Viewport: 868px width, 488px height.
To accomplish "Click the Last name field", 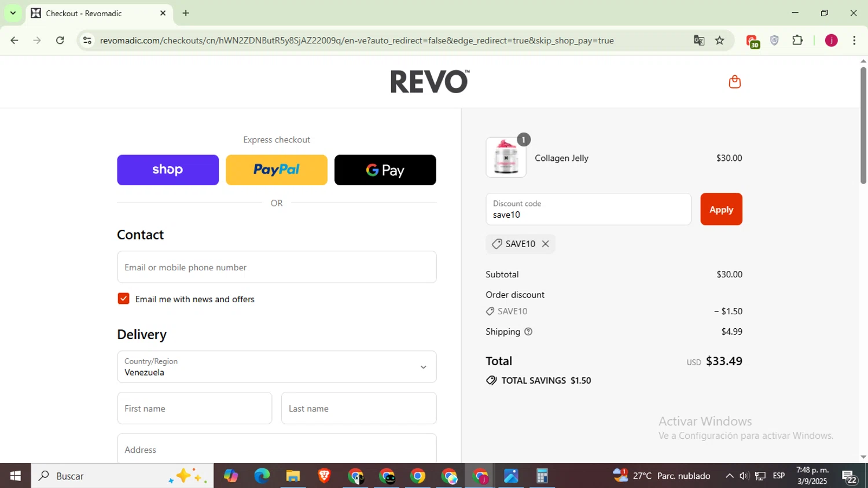I will (x=359, y=408).
